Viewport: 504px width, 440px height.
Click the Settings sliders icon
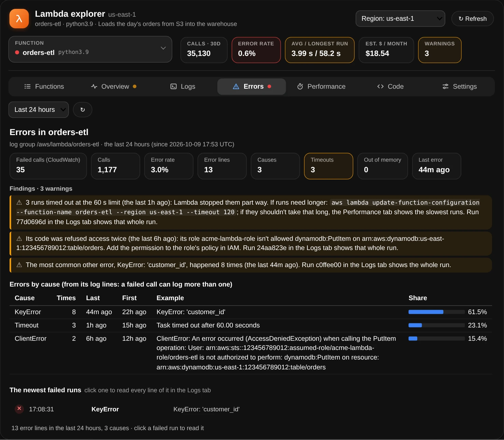point(446,87)
